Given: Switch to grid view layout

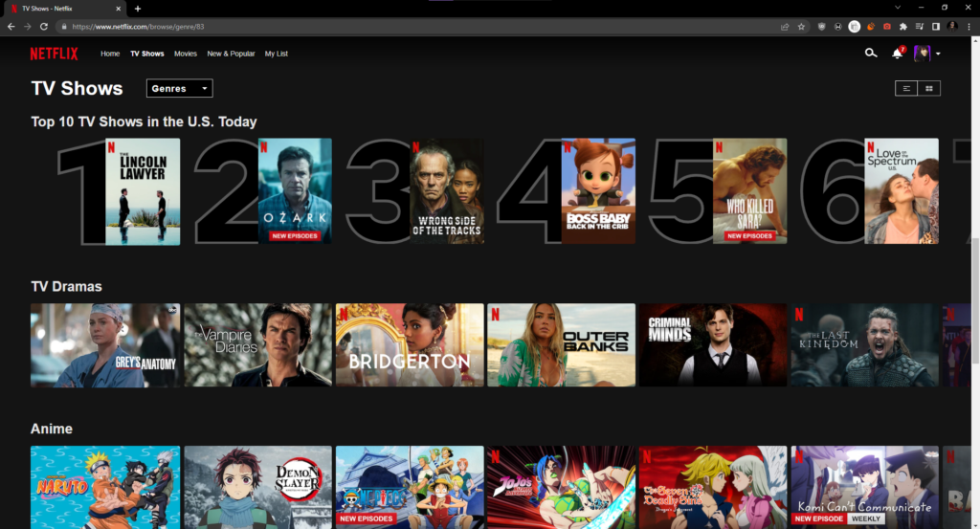Looking at the screenshot, I should point(928,88).
